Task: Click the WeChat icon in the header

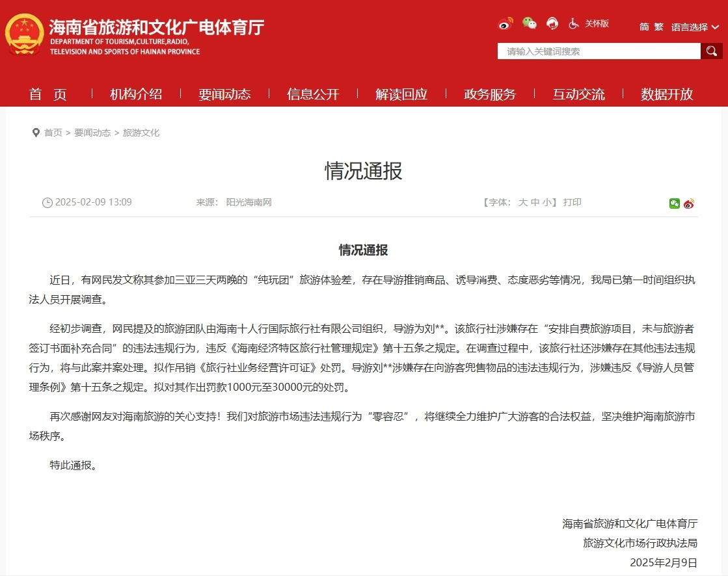Action: [x=530, y=24]
